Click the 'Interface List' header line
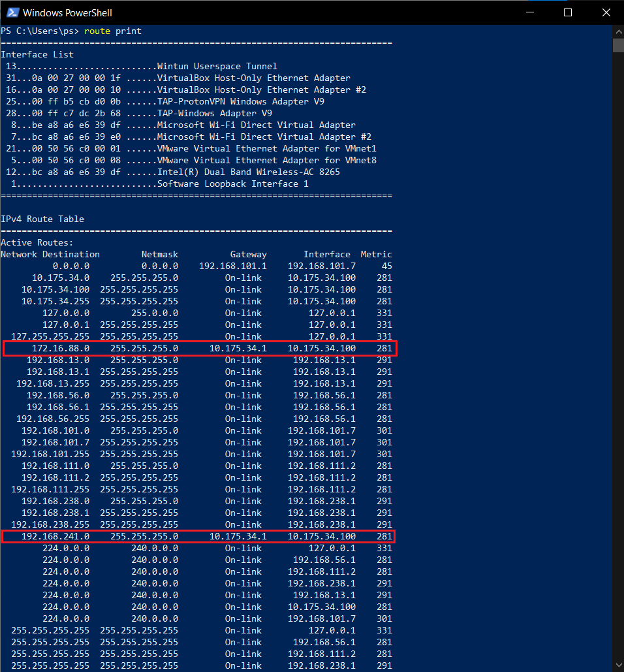The width and height of the screenshot is (624, 672). (x=36, y=54)
